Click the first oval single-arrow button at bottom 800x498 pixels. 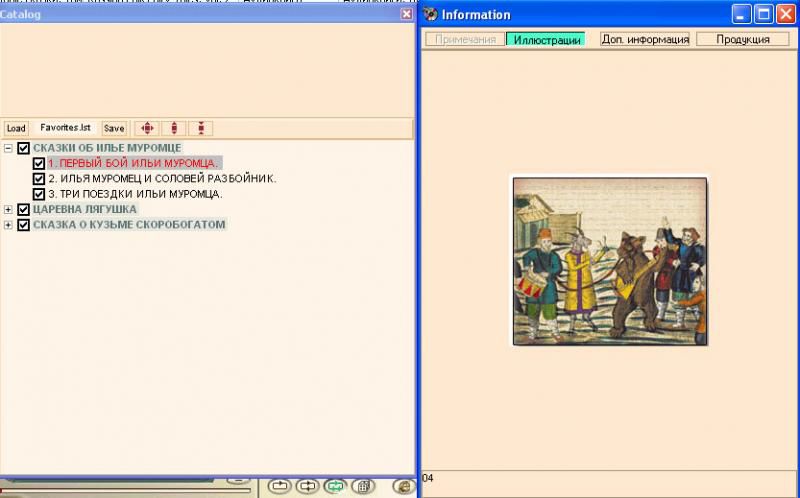[x=279, y=487]
